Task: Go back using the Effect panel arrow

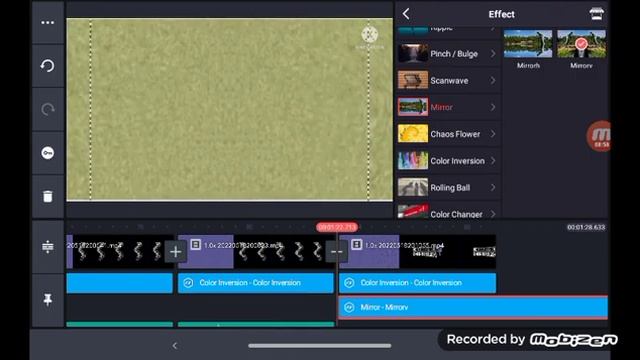Action: click(x=406, y=14)
